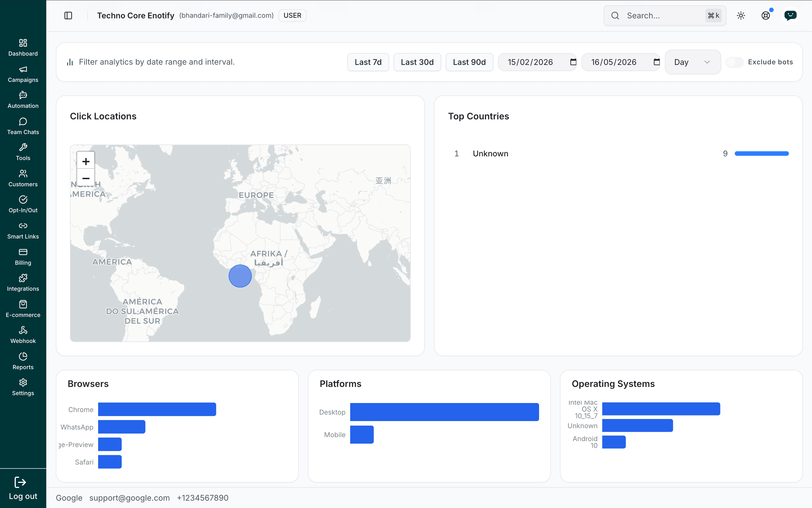
Task: Zoom in on the map
Action: tap(86, 161)
